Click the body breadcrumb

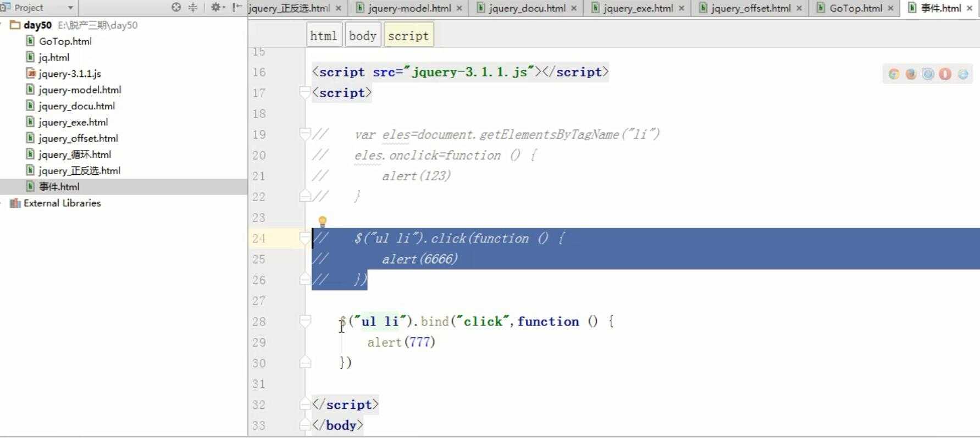(363, 36)
